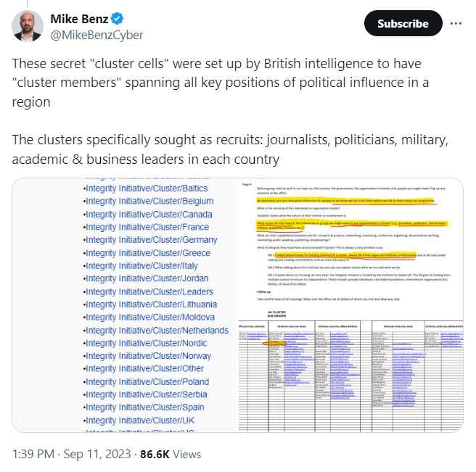Click the Integrity Initiative/Cluster/Canada link
The width and height of the screenshot is (476, 472).
[149, 215]
